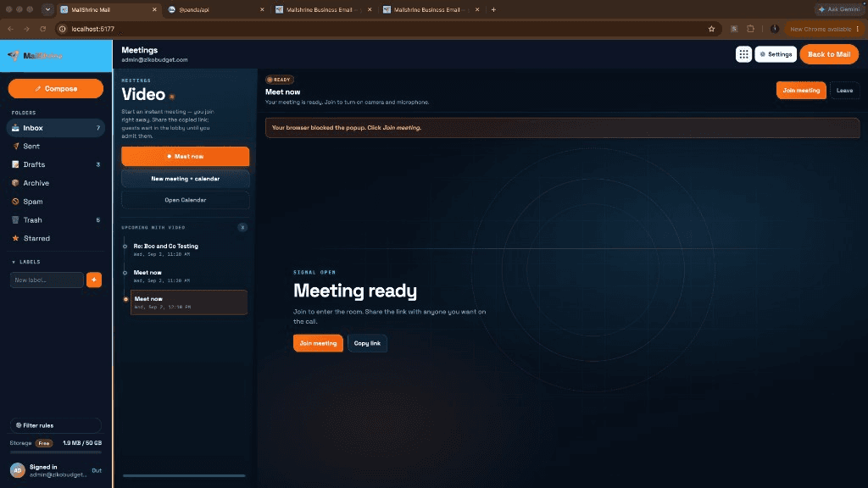Click Open Calendar button
Image resolution: width=868 pixels, height=488 pixels.
185,200
